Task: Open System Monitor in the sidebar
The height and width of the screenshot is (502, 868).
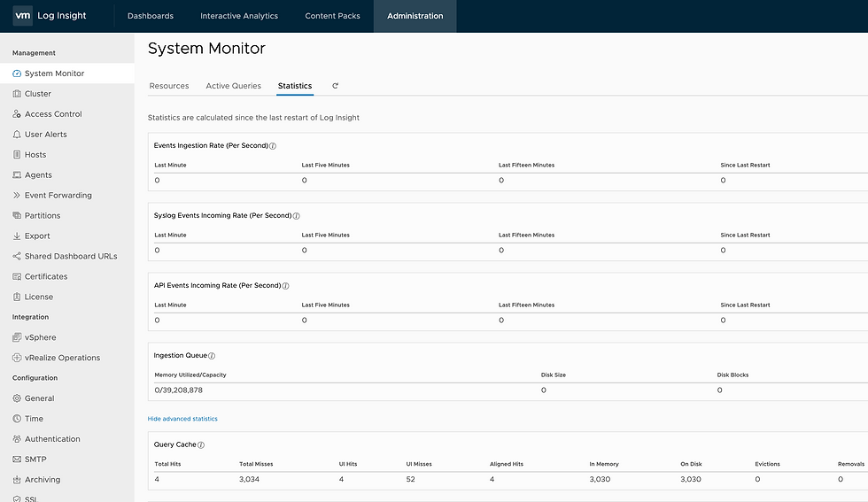Action: point(67,73)
